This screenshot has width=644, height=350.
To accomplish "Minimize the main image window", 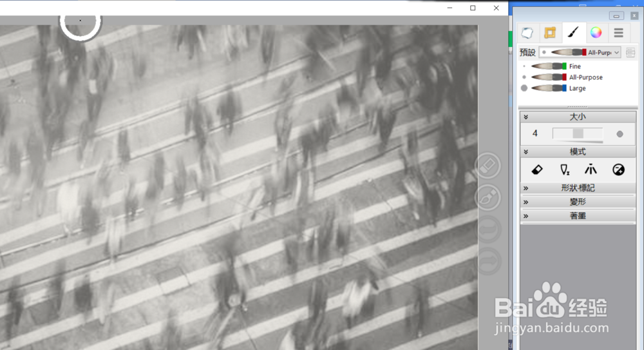I will click(x=450, y=8).
